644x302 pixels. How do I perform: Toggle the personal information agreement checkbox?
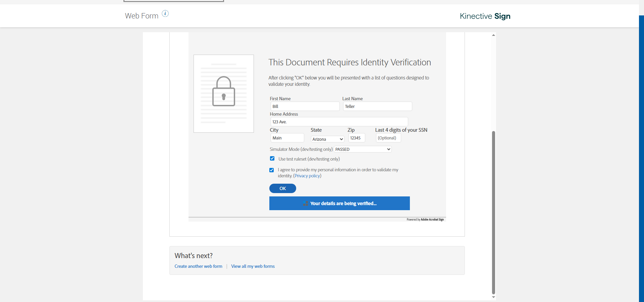pos(272,170)
